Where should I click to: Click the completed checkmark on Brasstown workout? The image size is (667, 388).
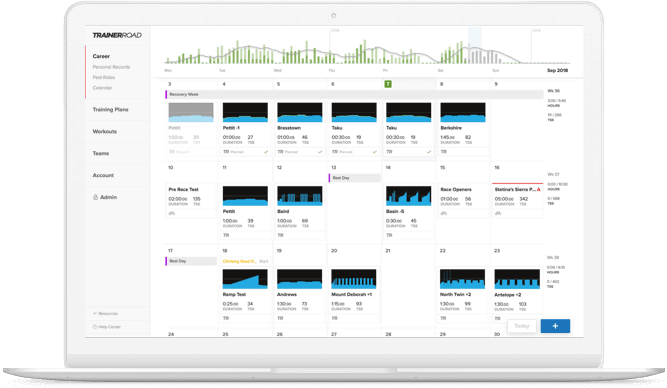point(320,151)
